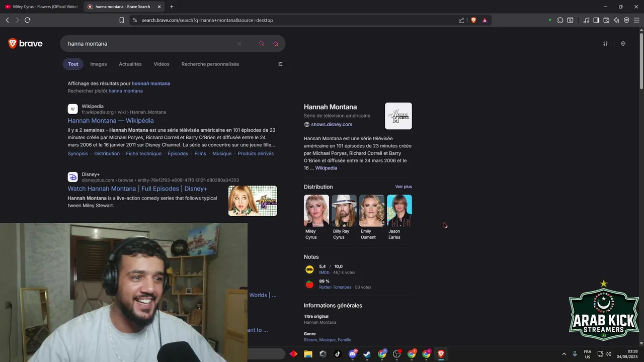Clear the search query with X
The height and width of the screenshot is (362, 644).
[239, 44]
